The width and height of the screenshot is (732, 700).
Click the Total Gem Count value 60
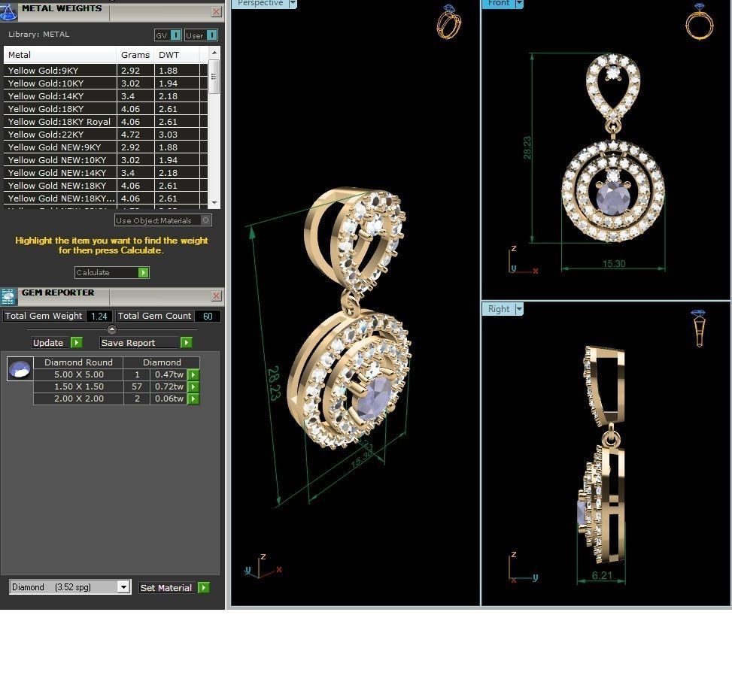208,316
